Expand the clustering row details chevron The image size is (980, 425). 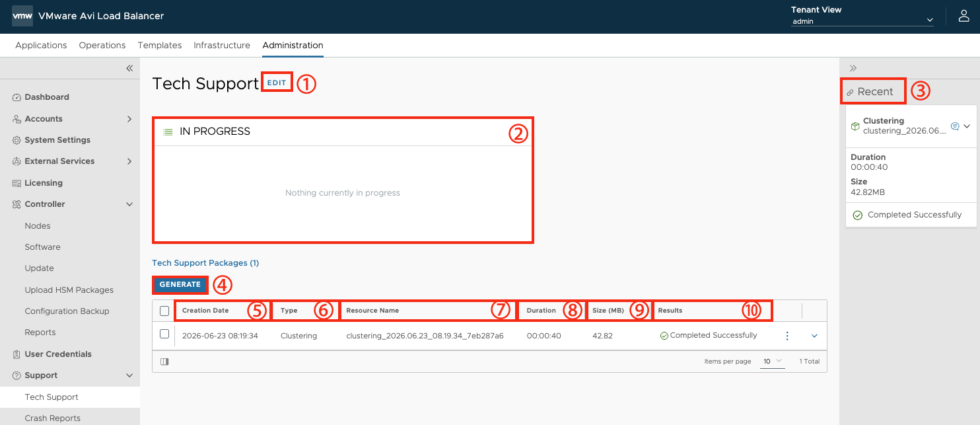[814, 336]
